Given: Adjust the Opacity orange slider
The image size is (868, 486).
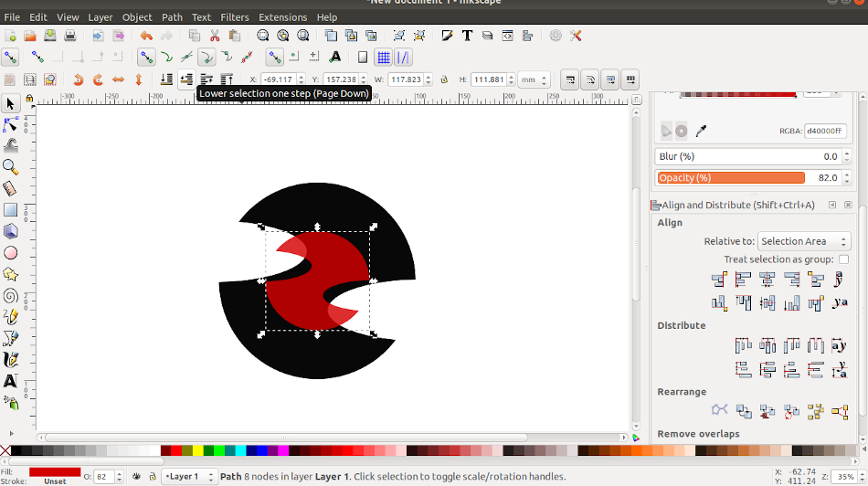Looking at the screenshot, I should [731, 178].
